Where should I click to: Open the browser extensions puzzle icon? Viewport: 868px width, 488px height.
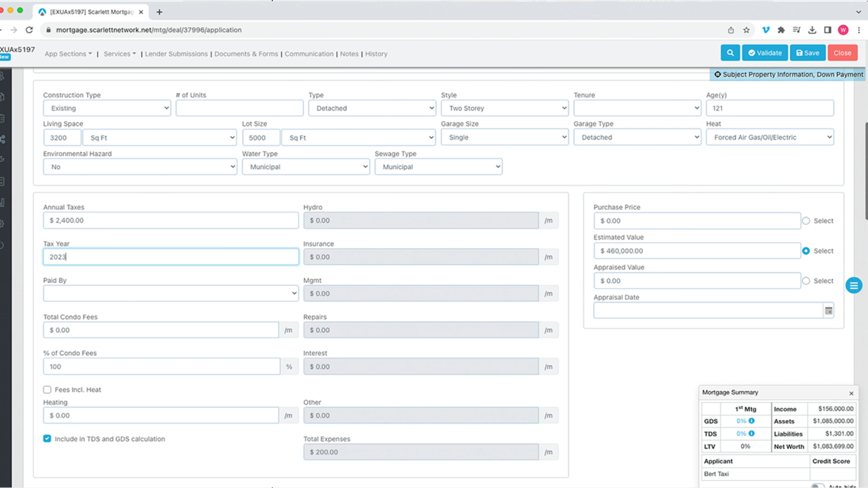[781, 30]
